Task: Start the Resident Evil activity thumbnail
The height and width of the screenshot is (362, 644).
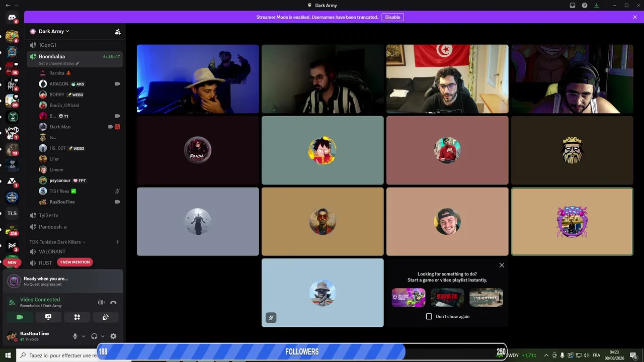Action: [x=447, y=298]
